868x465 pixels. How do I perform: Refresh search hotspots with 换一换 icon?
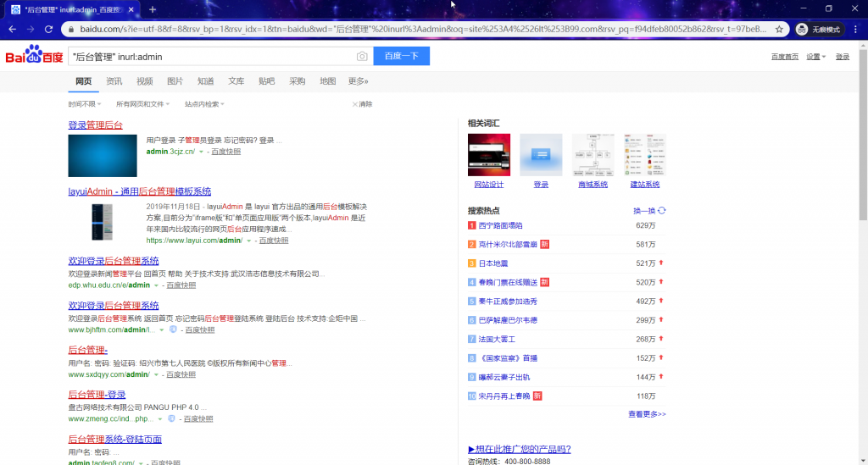point(661,211)
